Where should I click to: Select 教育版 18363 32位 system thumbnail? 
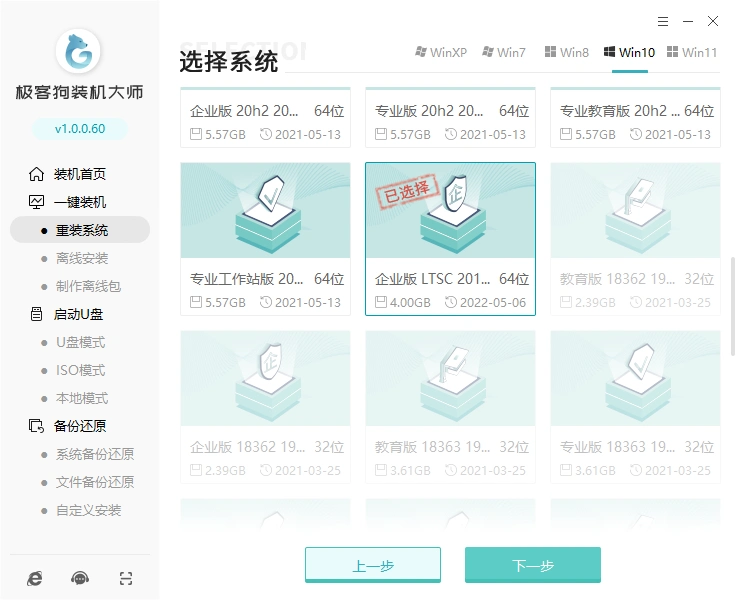click(x=450, y=379)
